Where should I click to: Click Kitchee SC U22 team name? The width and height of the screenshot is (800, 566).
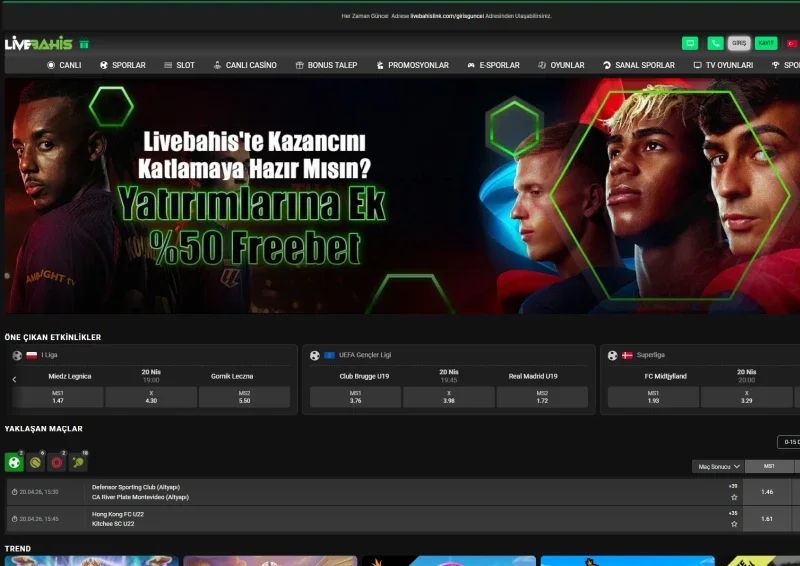(113, 524)
